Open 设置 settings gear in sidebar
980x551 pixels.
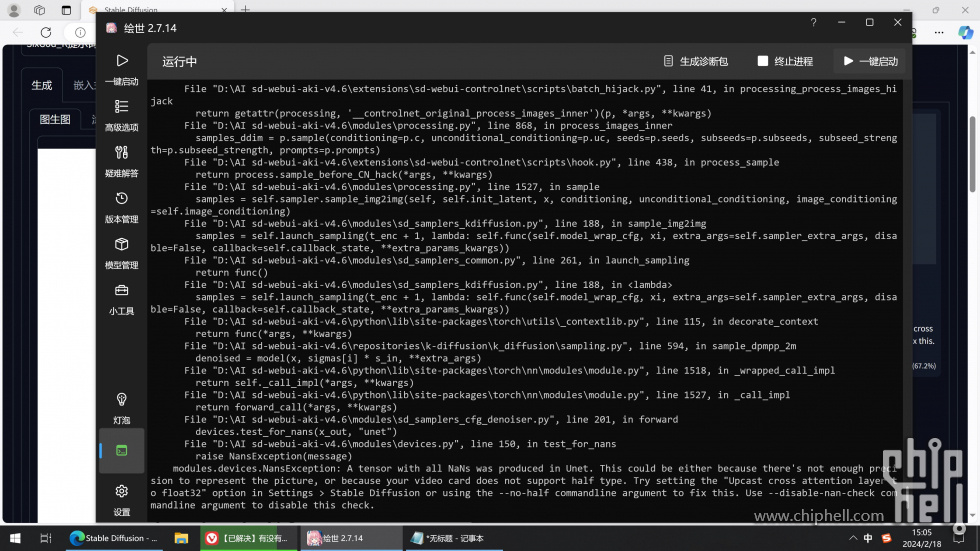tap(121, 500)
